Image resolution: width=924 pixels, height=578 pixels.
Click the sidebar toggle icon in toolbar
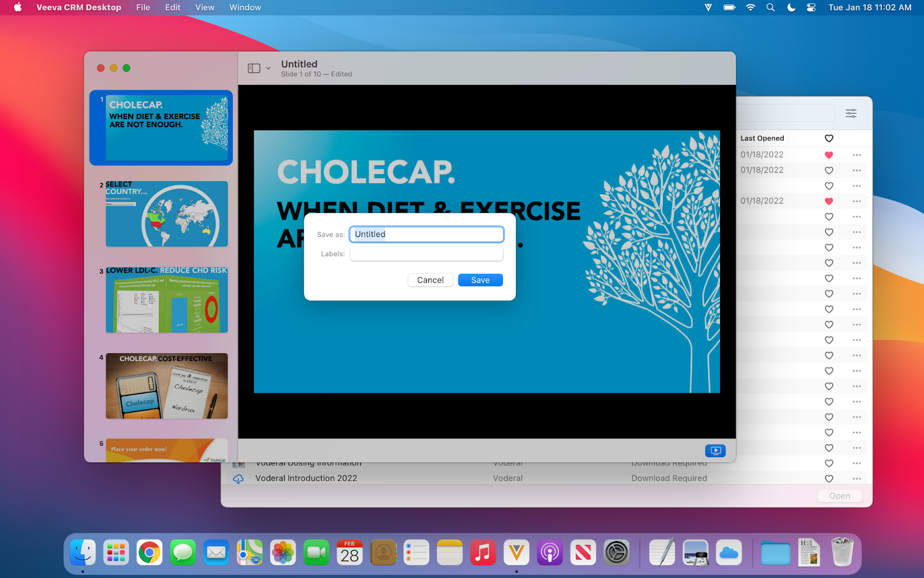pyautogui.click(x=254, y=68)
